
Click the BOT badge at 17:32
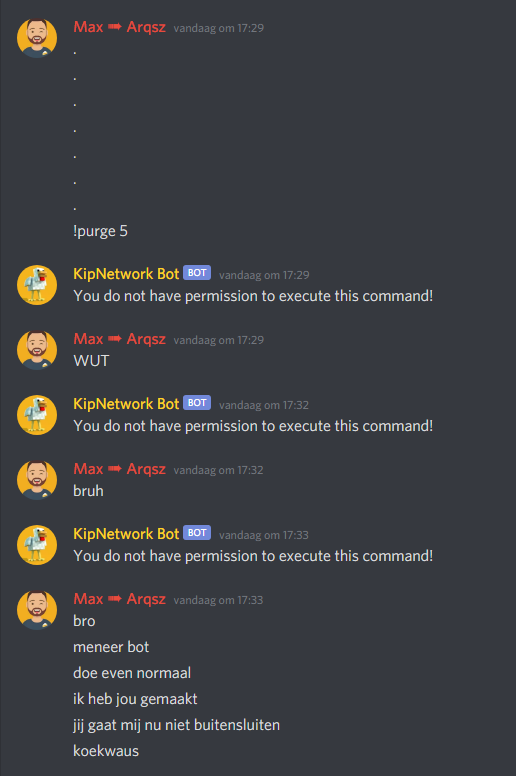point(197,403)
